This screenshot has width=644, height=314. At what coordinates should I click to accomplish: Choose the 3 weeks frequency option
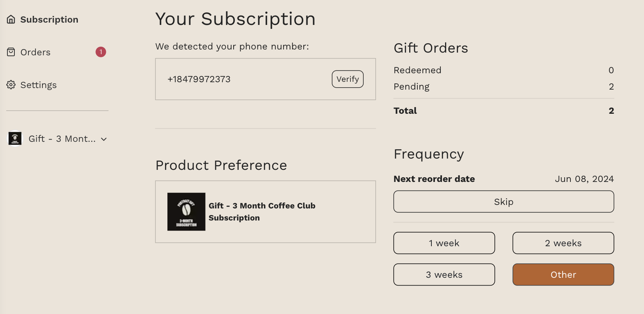tap(444, 275)
